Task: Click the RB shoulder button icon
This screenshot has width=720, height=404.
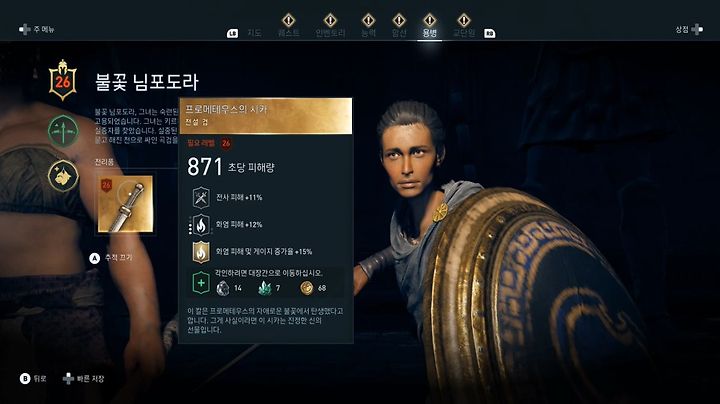Action: pos(489,34)
